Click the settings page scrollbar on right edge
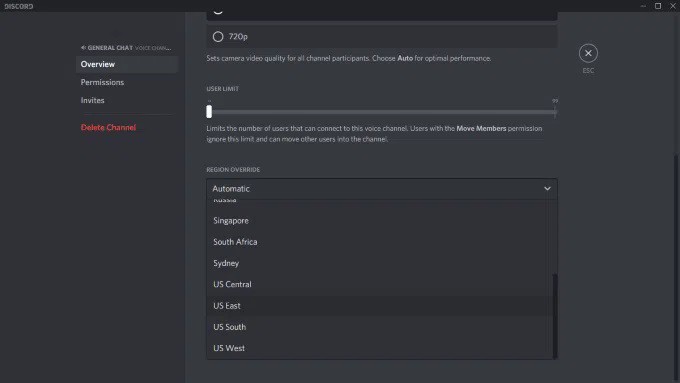This screenshot has width=680, height=383. click(676, 269)
